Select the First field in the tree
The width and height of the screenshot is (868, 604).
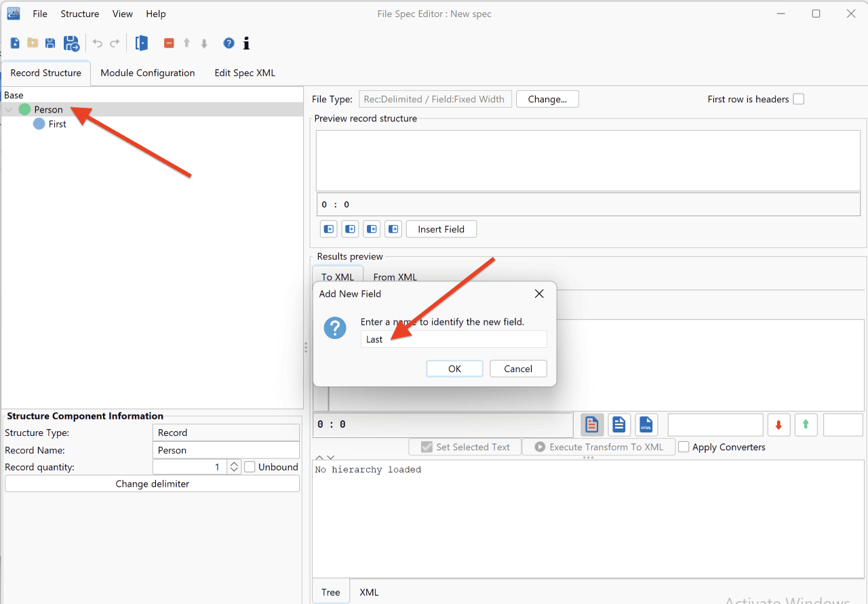click(58, 124)
